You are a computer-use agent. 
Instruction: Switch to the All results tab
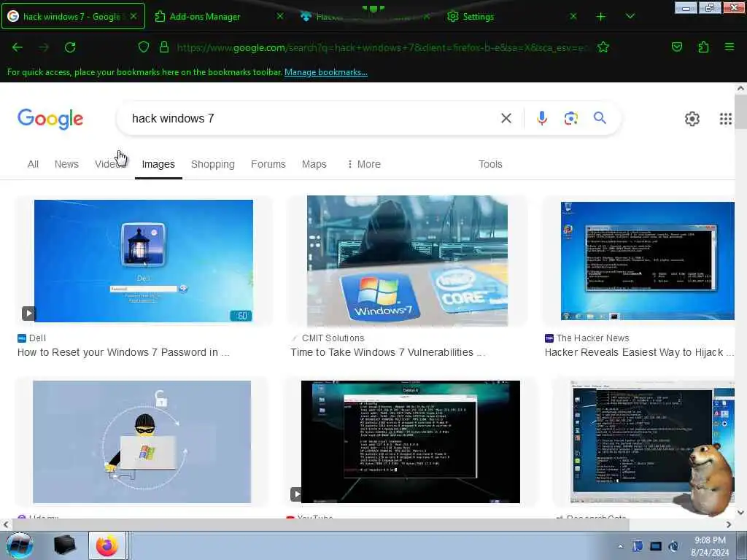point(33,164)
